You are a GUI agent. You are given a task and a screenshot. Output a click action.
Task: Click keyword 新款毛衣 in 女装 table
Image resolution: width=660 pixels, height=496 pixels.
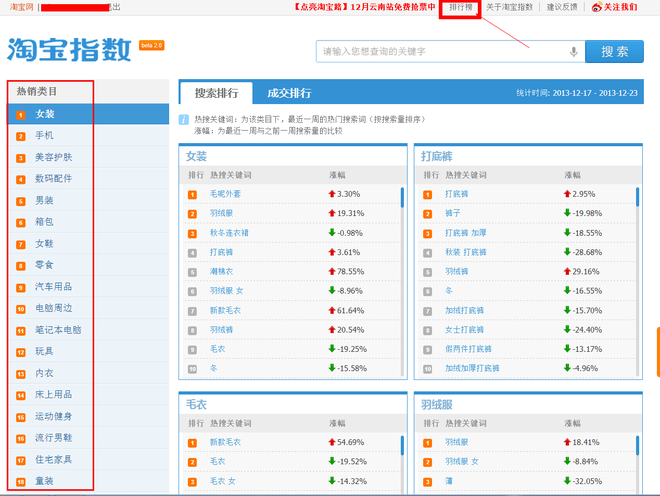click(225, 310)
